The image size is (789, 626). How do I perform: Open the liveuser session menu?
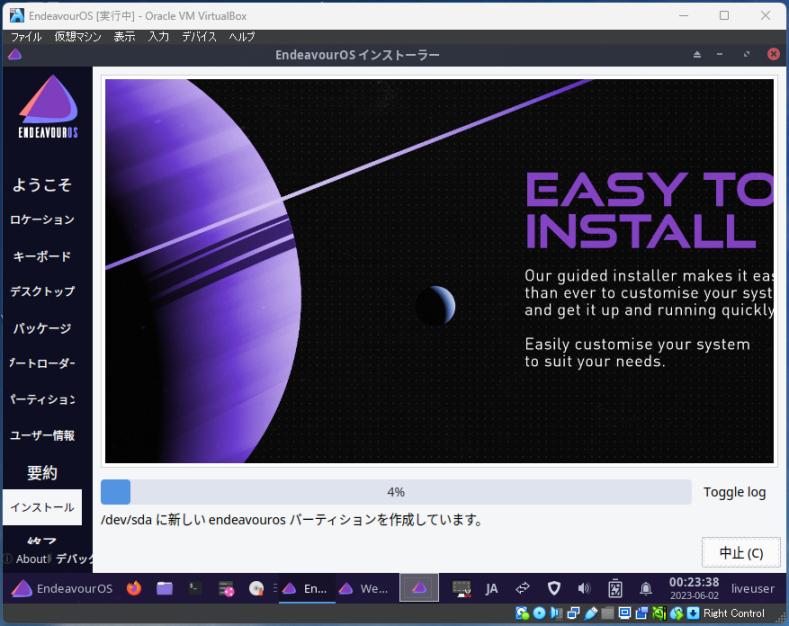point(753,588)
